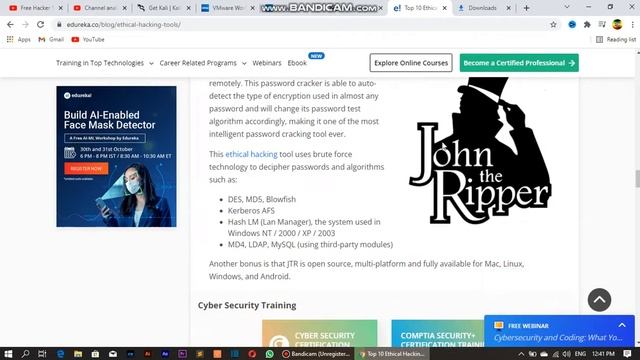Expand Career Related Programs menu
Image resolution: width=640 pixels, height=360 pixels.
203,63
